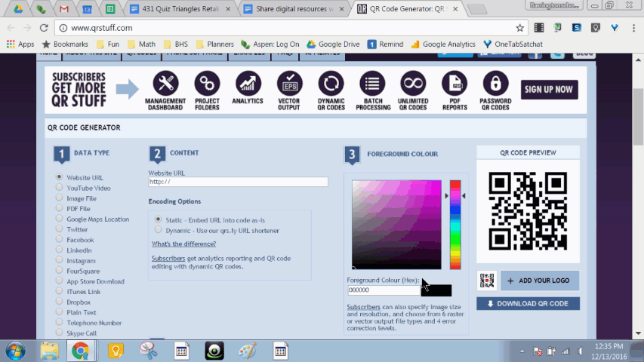This screenshot has width=644, height=362.
Task: Click the QR code preview image
Action: 528,211
